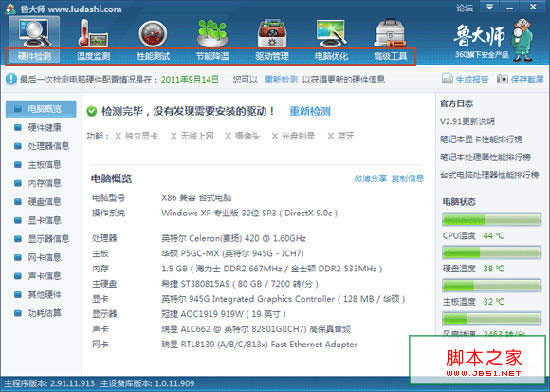The height and width of the screenshot is (392, 550).
Task: Open the 硬件检测 hardware detection icon
Action: 35,33
